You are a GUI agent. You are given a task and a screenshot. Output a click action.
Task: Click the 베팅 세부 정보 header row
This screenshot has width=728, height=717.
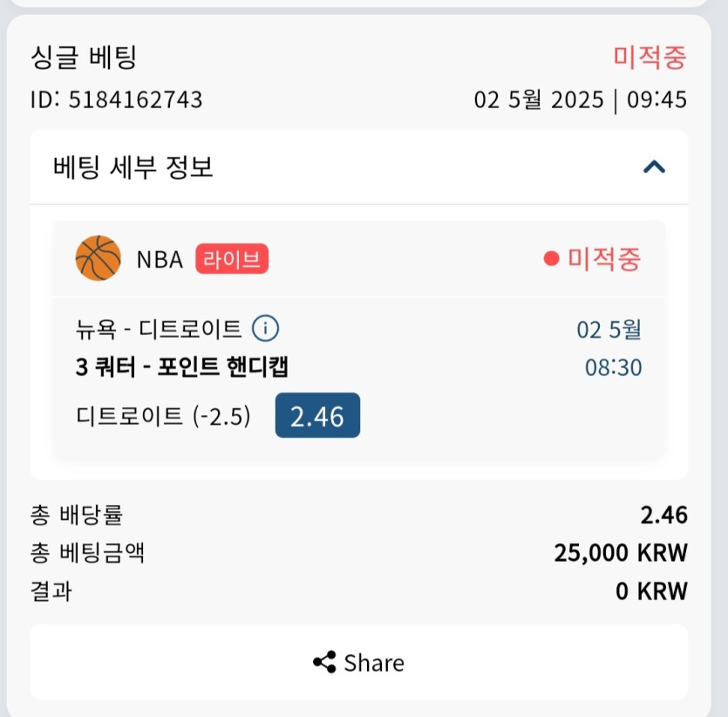coord(358,167)
